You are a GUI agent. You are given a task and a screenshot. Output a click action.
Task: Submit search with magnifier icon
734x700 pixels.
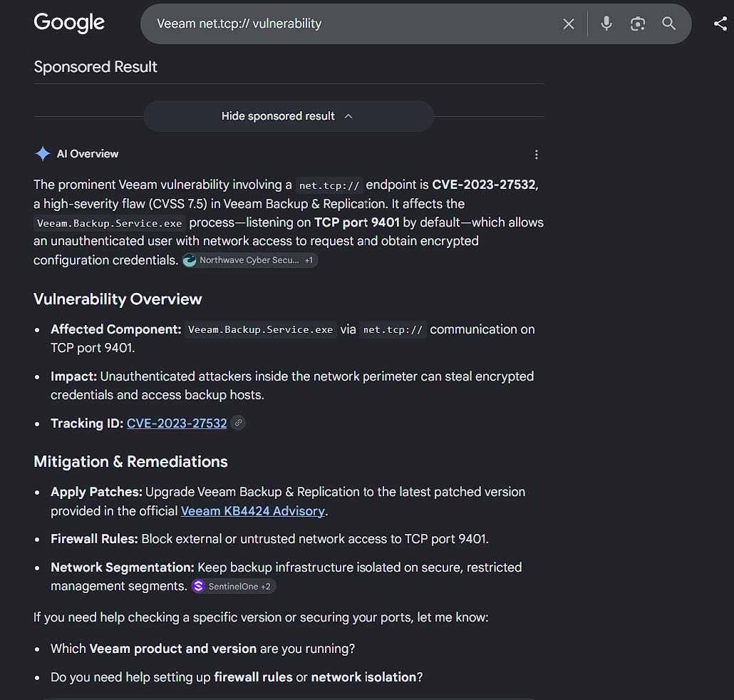click(668, 24)
